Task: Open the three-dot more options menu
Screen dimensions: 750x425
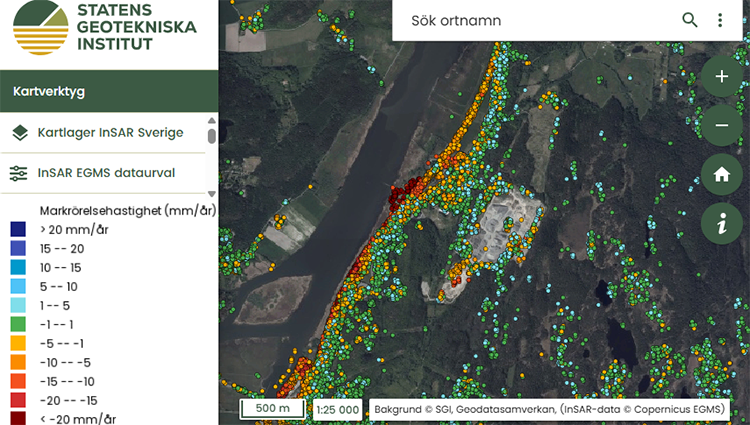Action: coord(720,20)
